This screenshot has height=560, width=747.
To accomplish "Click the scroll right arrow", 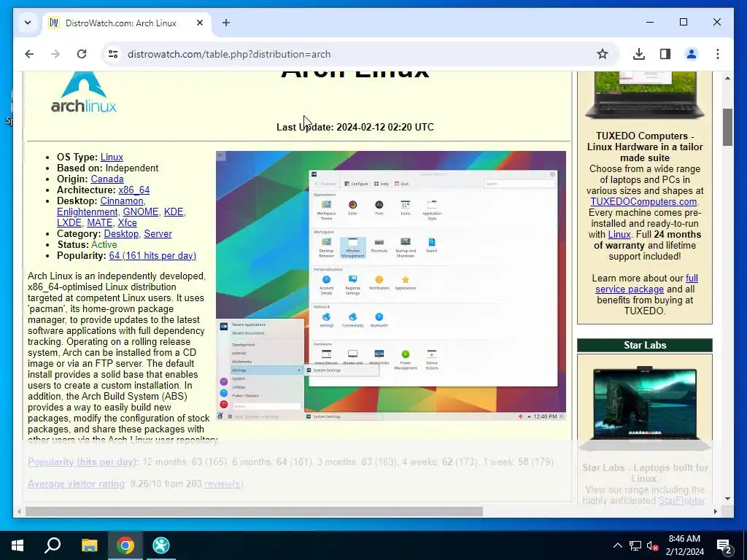I will click(x=716, y=511).
